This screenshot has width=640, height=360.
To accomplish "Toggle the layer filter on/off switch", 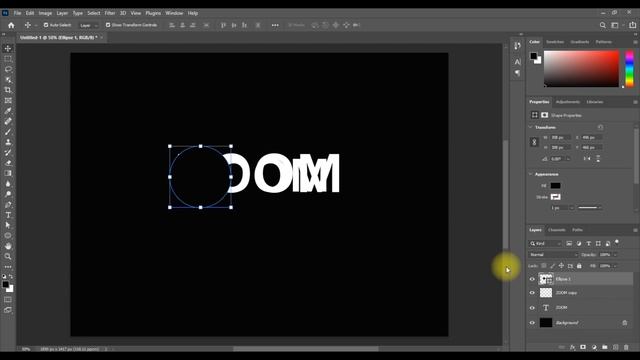I will [617, 242].
